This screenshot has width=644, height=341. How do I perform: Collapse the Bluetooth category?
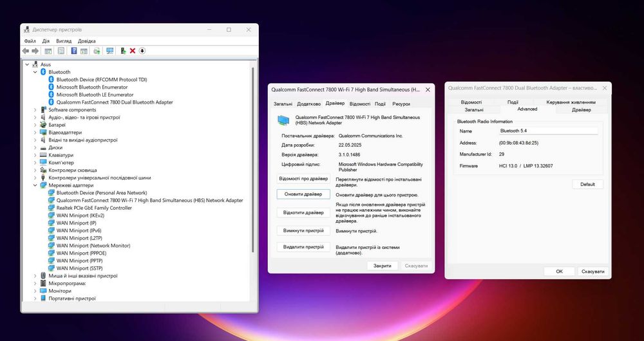[35, 72]
